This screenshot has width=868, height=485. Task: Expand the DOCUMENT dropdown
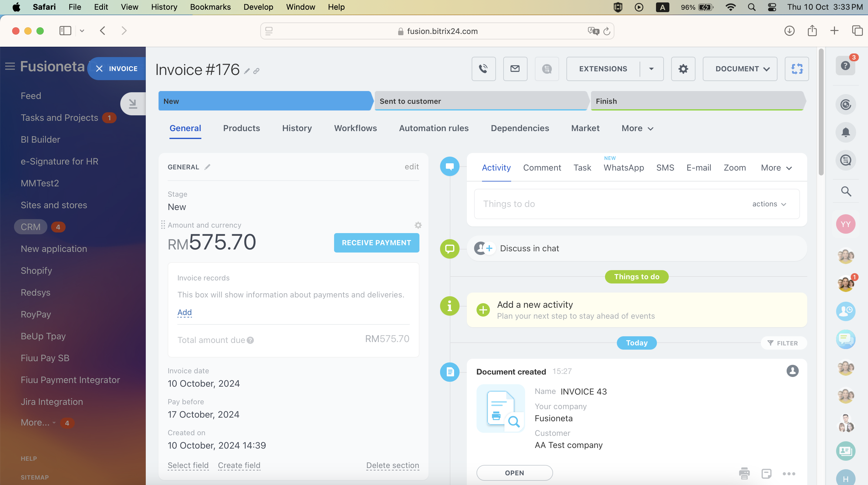click(740, 69)
